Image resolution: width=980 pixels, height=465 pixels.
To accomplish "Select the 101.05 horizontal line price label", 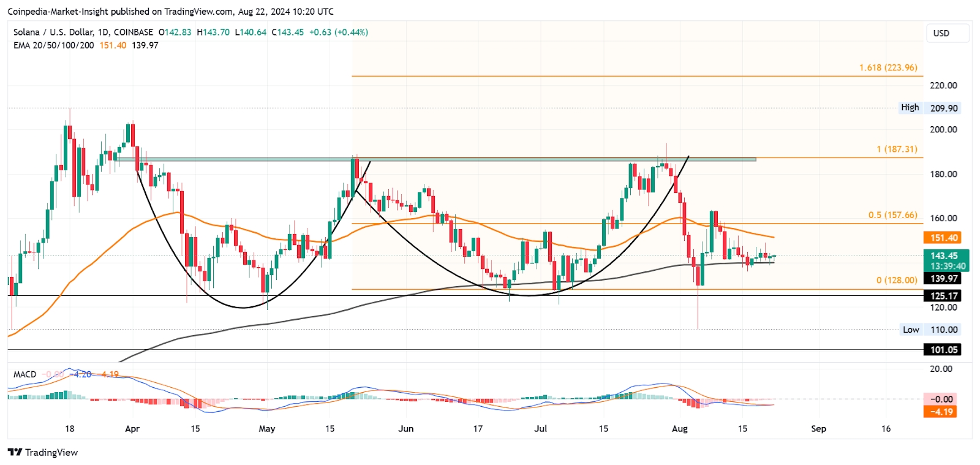I will click(943, 350).
